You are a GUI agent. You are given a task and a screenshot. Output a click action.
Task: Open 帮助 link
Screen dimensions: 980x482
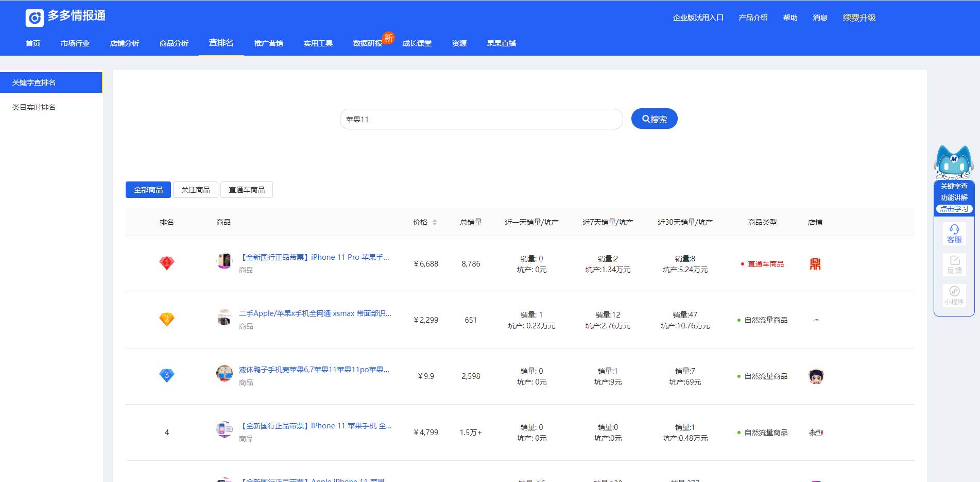coord(790,18)
